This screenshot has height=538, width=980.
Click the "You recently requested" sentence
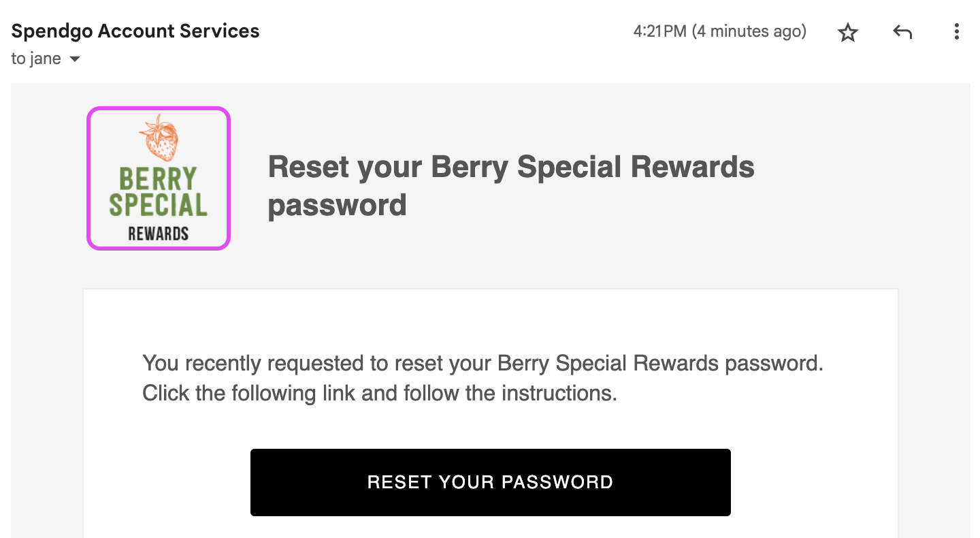482,363
